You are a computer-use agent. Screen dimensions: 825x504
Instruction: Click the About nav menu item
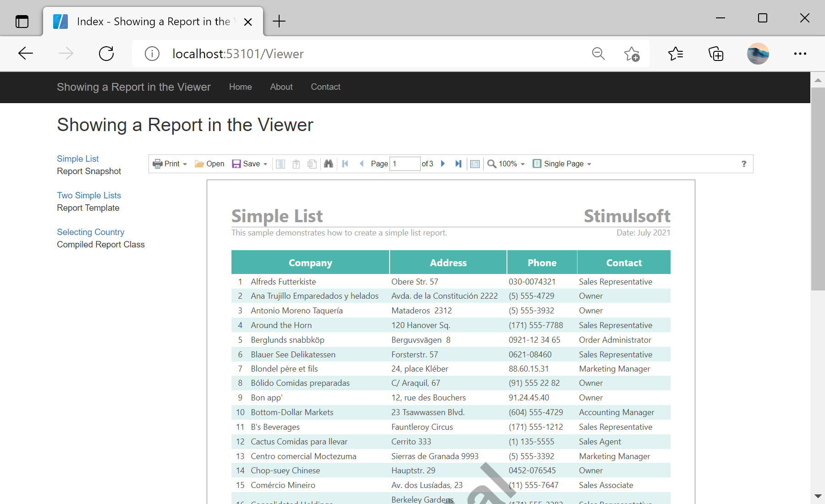click(281, 87)
